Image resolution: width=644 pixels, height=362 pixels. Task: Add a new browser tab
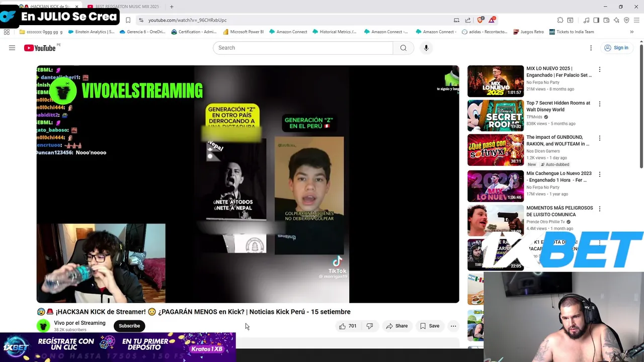click(x=172, y=7)
